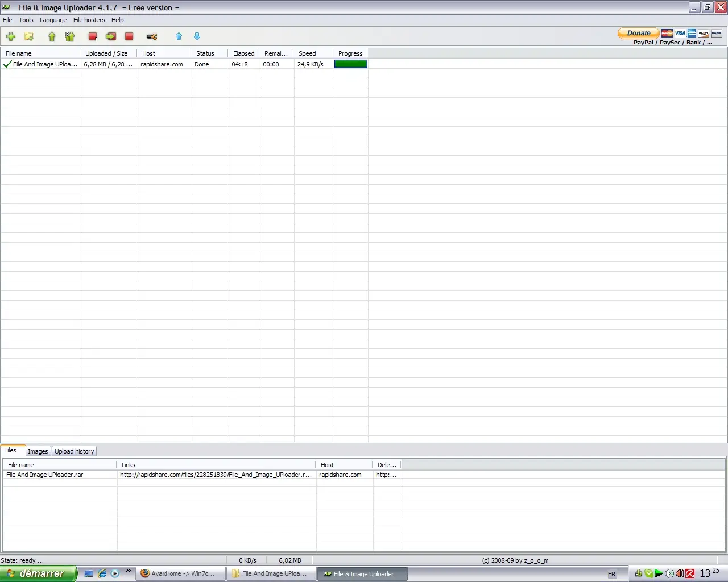Open the File hosters menu
The image size is (728, 582).
point(89,20)
